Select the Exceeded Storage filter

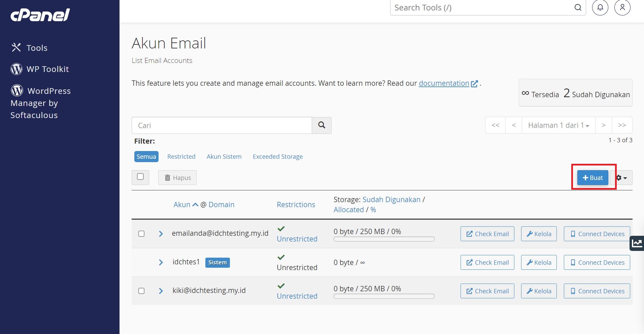[277, 156]
